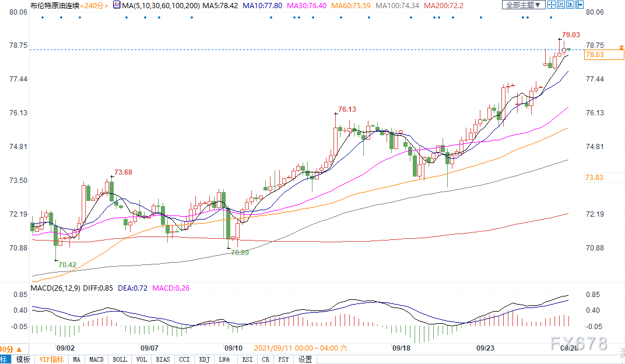Select the KDJ indicator tab
625x364 pixels.
click(x=204, y=359)
